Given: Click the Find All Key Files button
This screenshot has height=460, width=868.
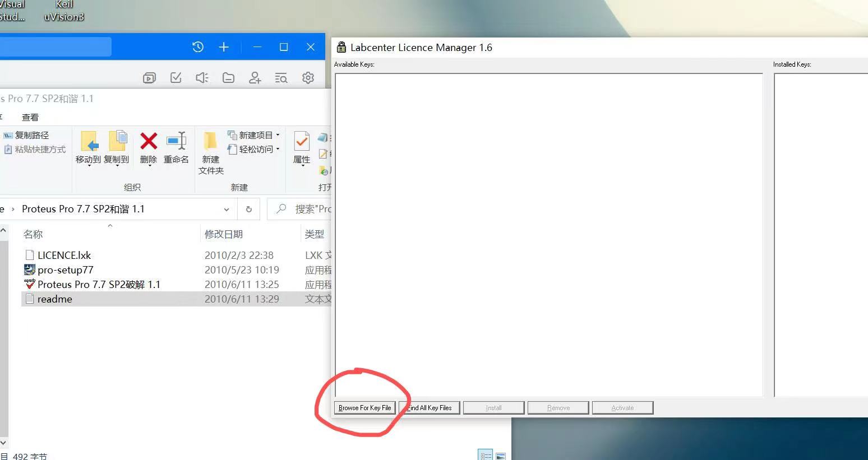Looking at the screenshot, I should (429, 407).
